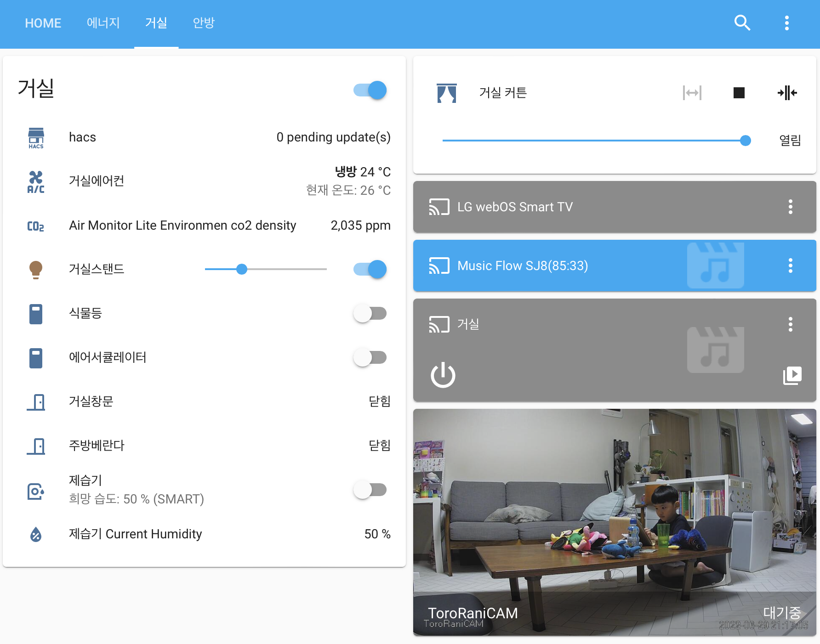The image size is (820, 644).
Task: Open the search icon in header
Action: click(742, 23)
